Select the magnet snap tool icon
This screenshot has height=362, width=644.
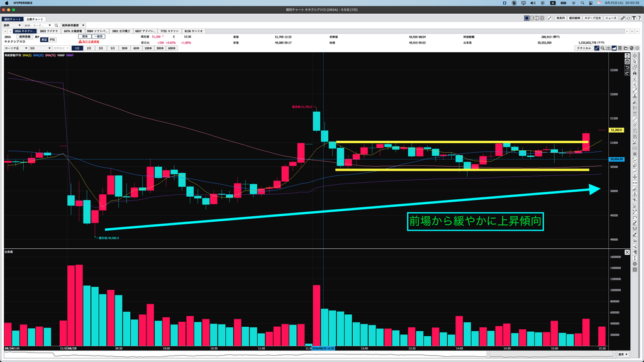[x=635, y=73]
